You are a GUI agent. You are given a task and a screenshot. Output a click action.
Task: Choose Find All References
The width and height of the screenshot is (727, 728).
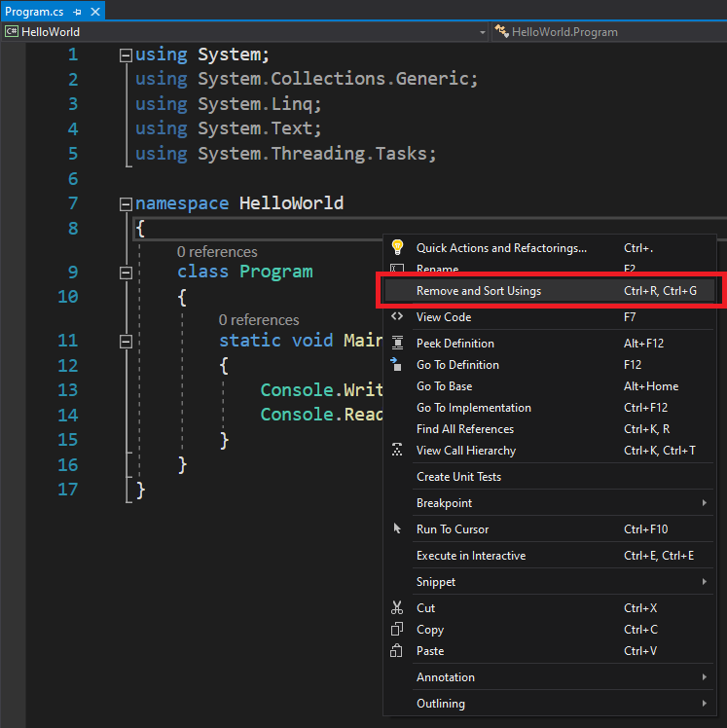click(465, 428)
